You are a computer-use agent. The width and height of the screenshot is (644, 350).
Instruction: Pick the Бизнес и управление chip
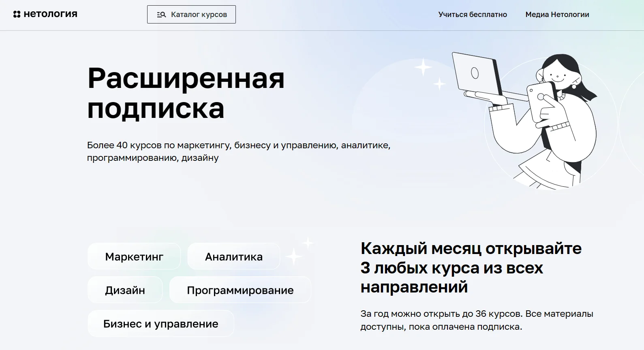click(x=161, y=324)
